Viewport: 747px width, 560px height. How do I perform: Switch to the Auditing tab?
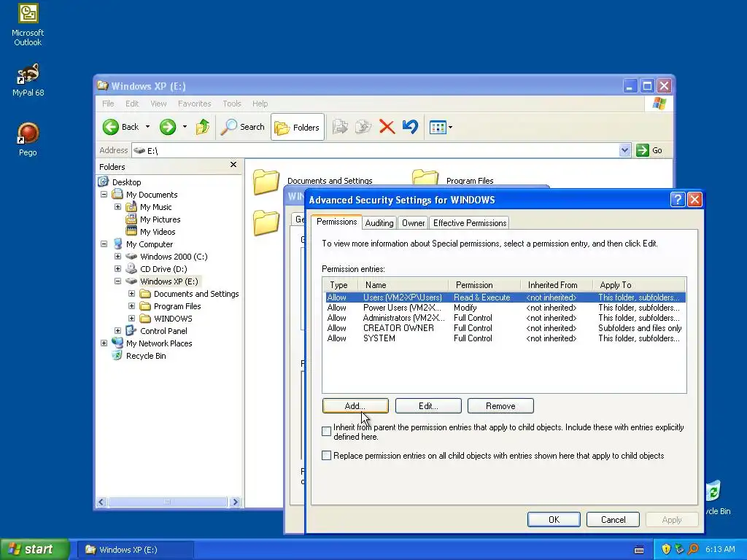click(379, 223)
